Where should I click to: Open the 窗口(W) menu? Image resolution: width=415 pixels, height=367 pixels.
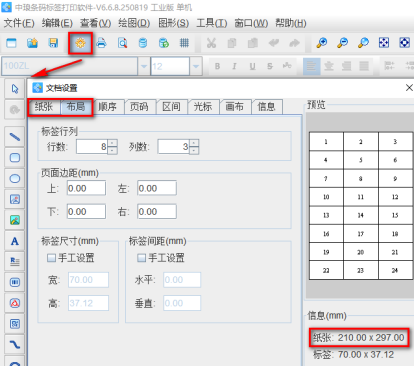point(251,23)
